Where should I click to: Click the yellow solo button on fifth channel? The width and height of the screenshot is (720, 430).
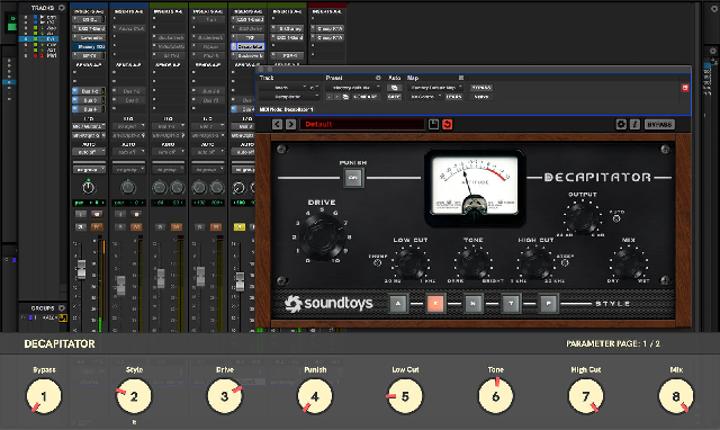pos(239,227)
